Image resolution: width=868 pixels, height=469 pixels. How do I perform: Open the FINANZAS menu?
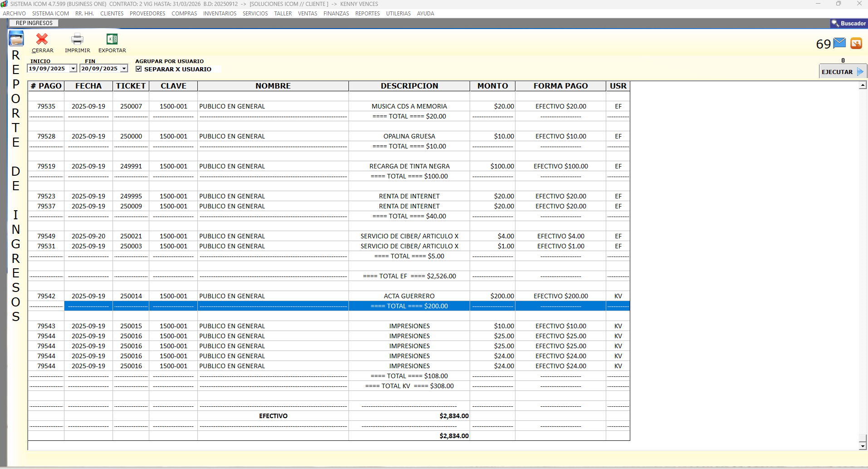pyautogui.click(x=336, y=14)
